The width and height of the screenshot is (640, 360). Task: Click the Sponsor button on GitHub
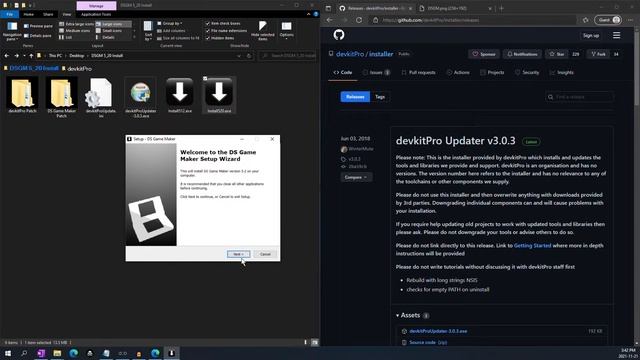point(484,54)
